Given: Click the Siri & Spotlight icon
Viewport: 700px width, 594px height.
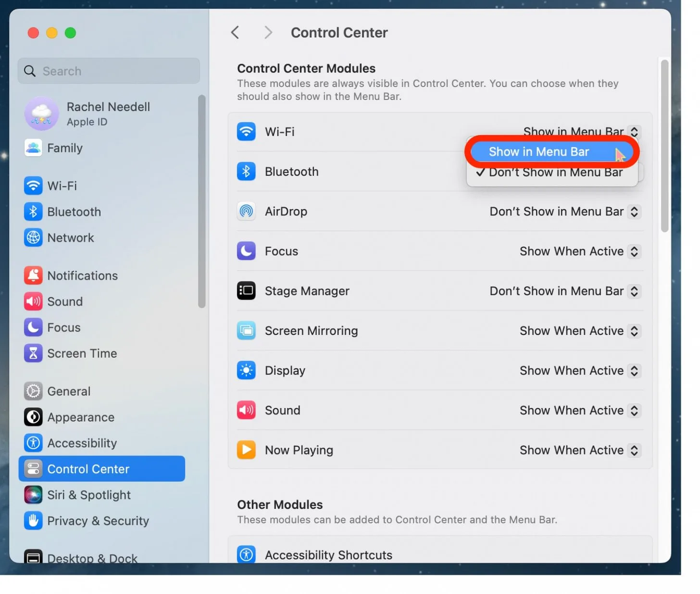Looking at the screenshot, I should coord(33,495).
